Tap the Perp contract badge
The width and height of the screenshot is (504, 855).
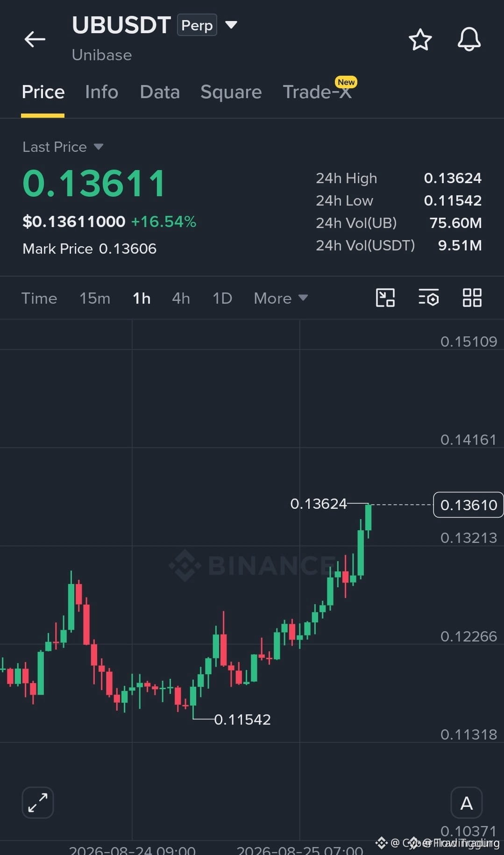pyautogui.click(x=197, y=25)
